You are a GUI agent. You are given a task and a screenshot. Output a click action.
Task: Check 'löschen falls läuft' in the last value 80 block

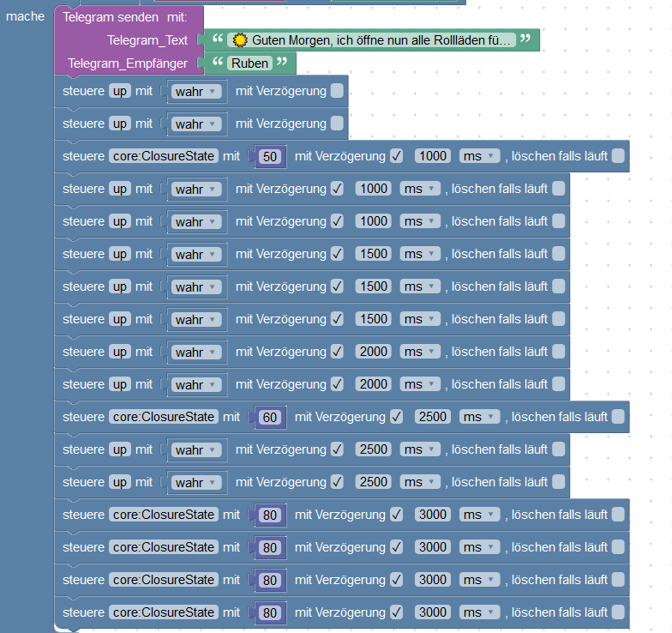tap(618, 612)
